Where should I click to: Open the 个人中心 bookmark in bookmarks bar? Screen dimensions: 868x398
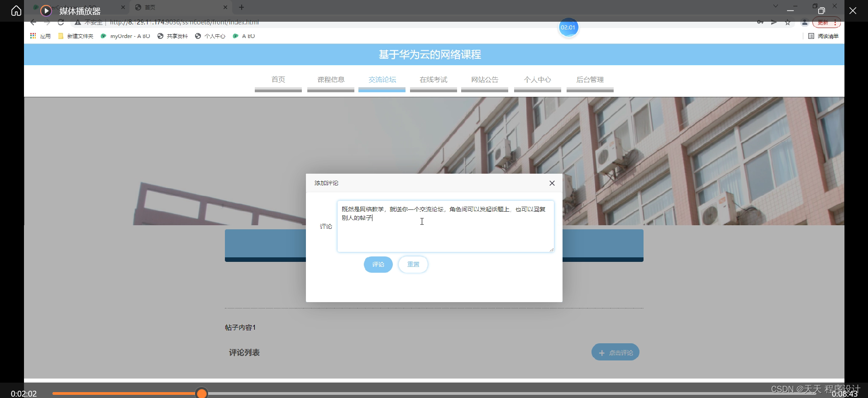click(x=210, y=36)
